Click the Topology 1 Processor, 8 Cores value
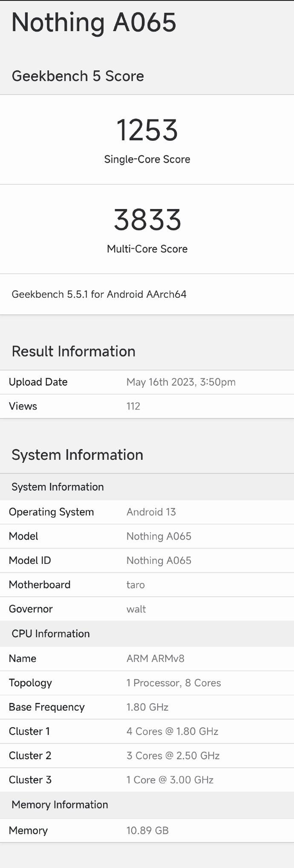This screenshot has width=294, height=868. pos(173,683)
